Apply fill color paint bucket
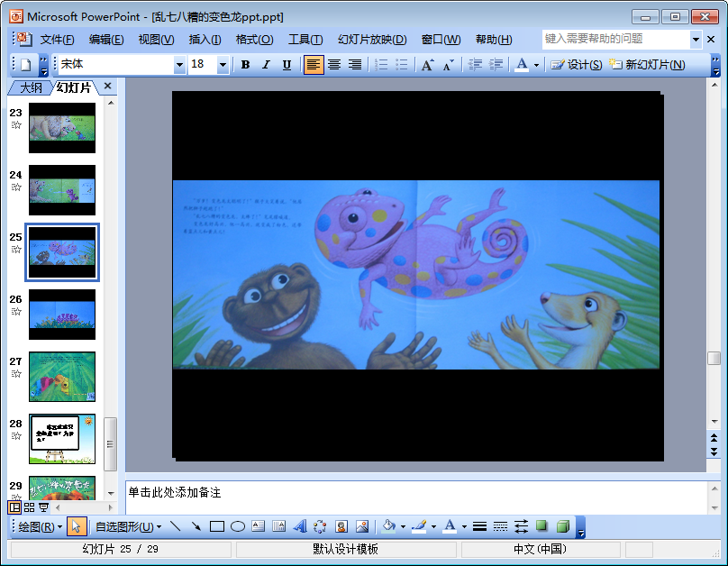 click(389, 526)
